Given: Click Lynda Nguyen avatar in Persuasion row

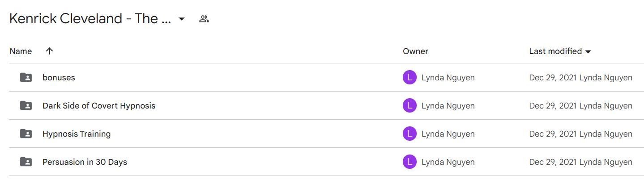Looking at the screenshot, I should click(409, 162).
